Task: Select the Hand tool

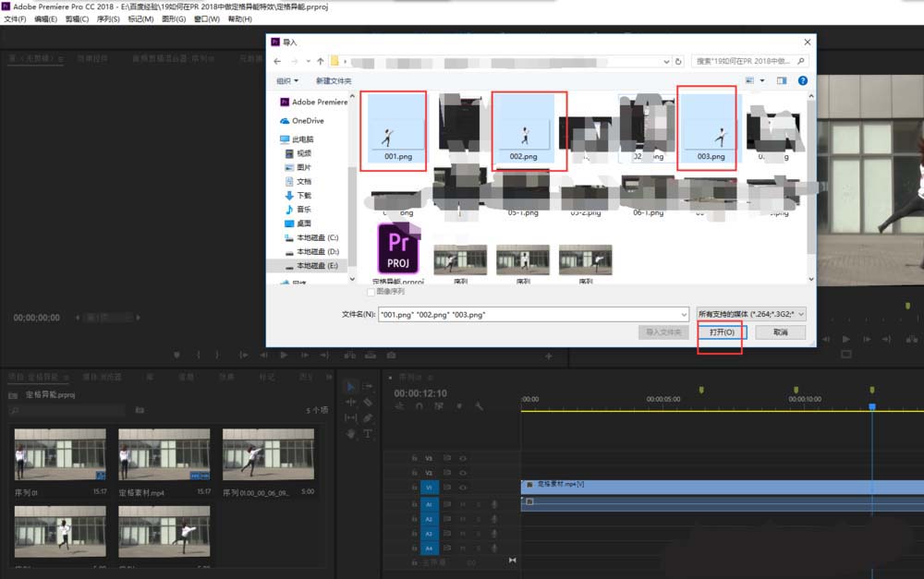Action: 351,433
